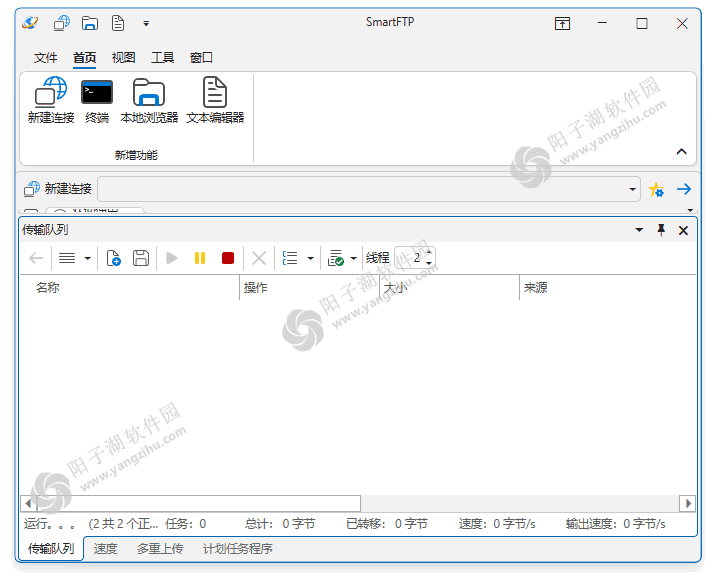The height and width of the screenshot is (584, 716).
Task: Click 速度: 0 字节/s status entry
Action: click(497, 524)
